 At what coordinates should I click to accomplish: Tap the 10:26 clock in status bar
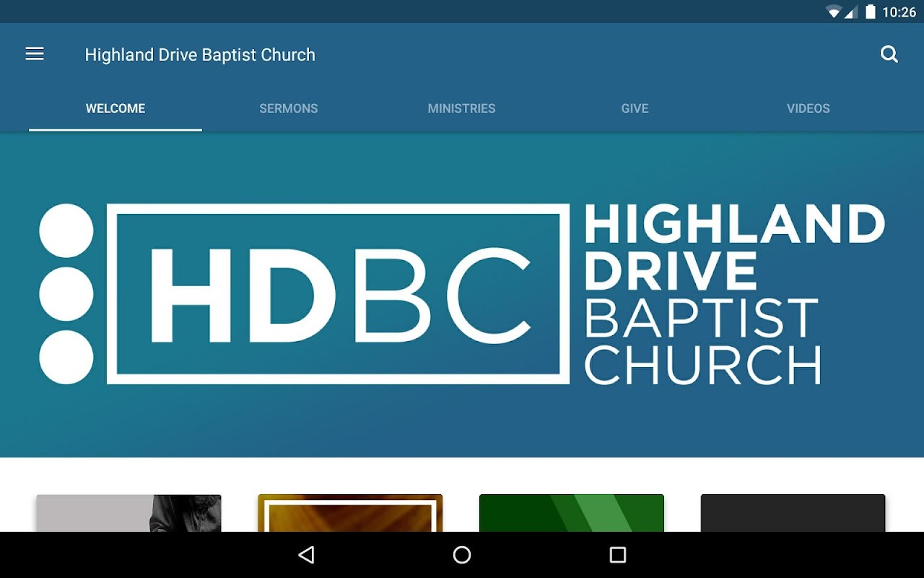pyautogui.click(x=899, y=12)
